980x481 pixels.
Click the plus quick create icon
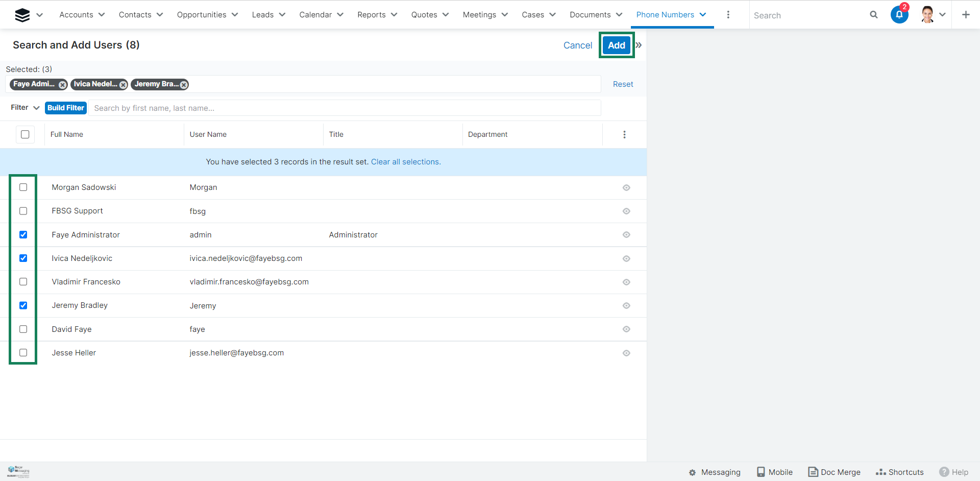pos(965,15)
